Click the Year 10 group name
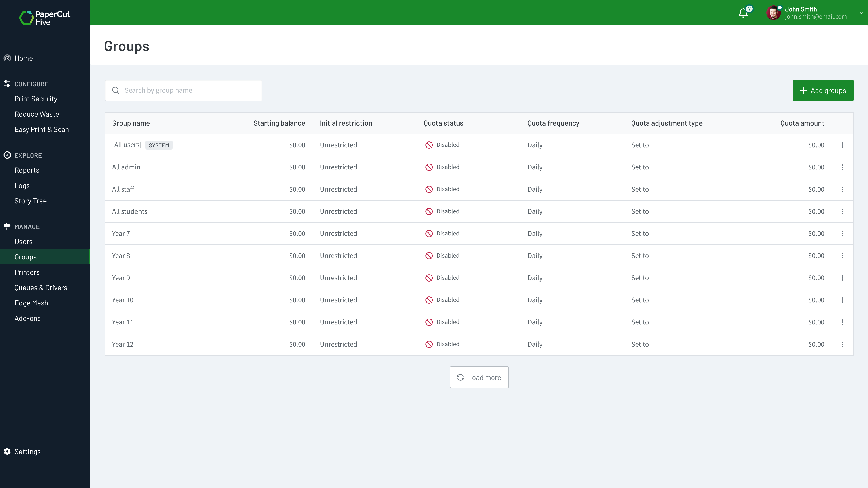This screenshot has height=488, width=868. click(x=123, y=300)
